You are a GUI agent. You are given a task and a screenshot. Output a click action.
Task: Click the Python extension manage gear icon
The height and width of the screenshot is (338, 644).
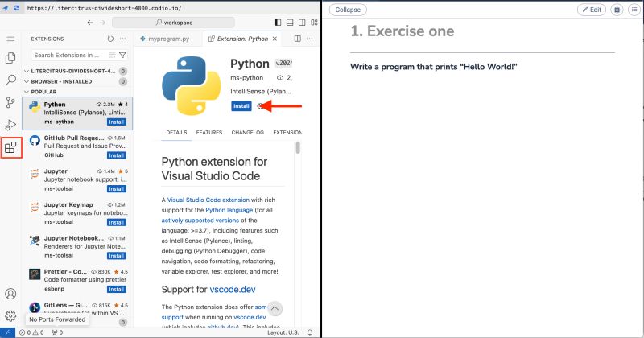(x=259, y=106)
